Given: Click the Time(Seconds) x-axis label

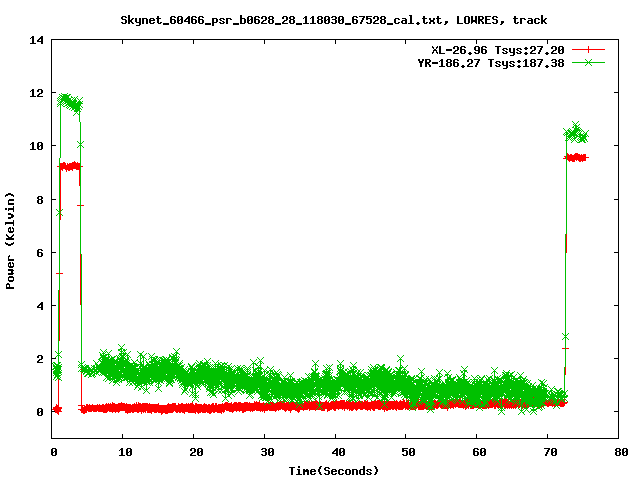Looking at the screenshot, I should (x=333, y=471).
